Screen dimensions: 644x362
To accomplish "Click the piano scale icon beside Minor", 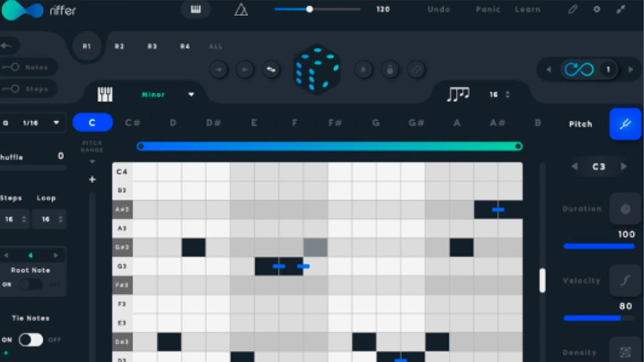I will pyautogui.click(x=105, y=94).
